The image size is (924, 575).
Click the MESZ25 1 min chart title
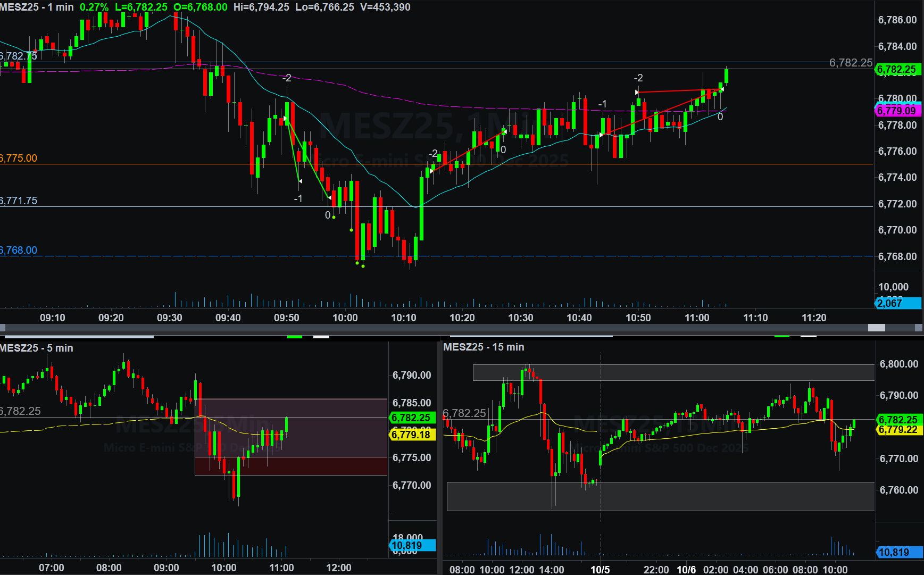coord(37,7)
